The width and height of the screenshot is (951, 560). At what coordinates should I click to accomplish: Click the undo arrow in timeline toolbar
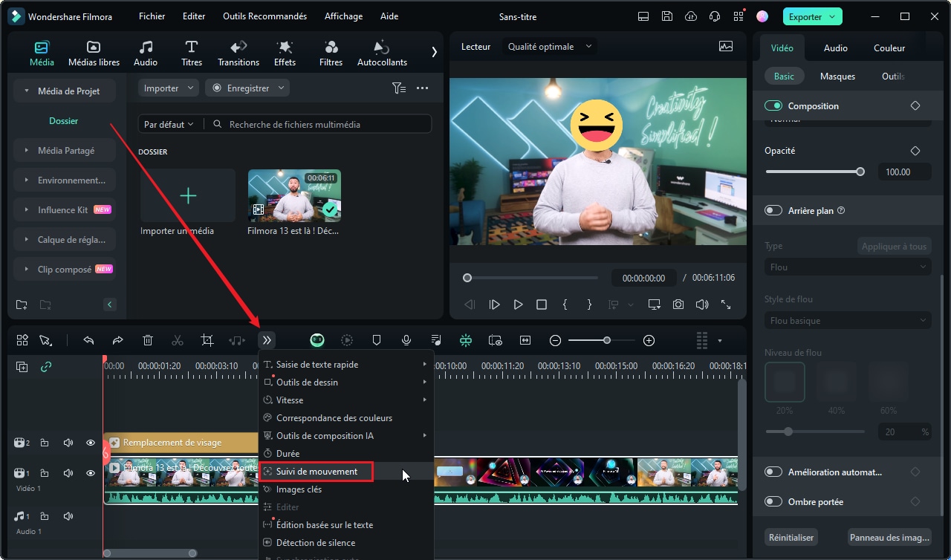point(88,340)
